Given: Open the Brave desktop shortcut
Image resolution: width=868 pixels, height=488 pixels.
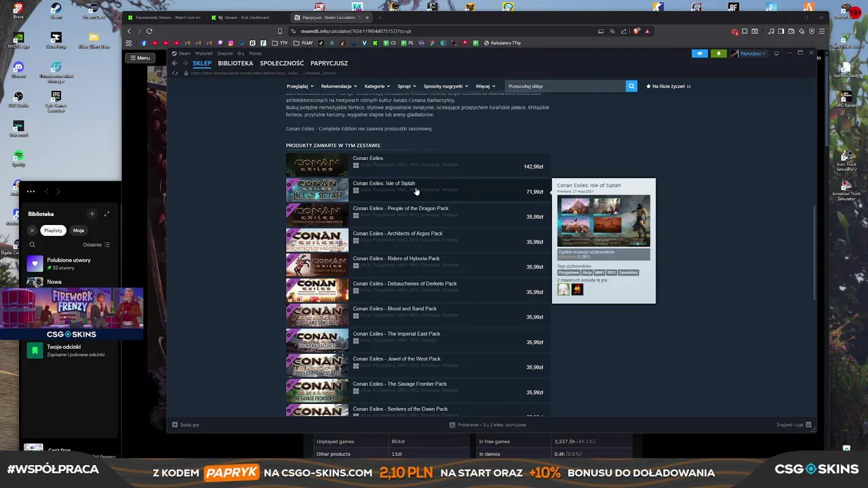Looking at the screenshot, I should point(18,9).
